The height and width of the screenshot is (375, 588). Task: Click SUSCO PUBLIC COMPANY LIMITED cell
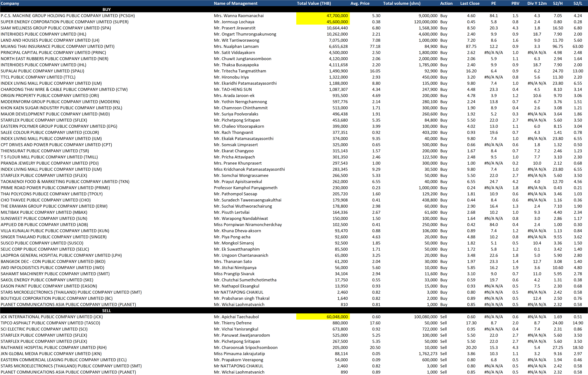(42, 243)
